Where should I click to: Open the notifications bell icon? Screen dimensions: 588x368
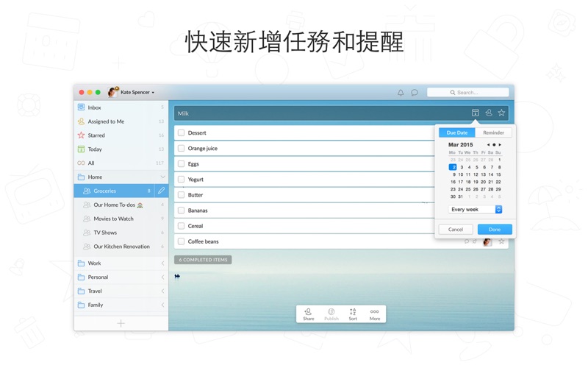pyautogui.click(x=401, y=93)
